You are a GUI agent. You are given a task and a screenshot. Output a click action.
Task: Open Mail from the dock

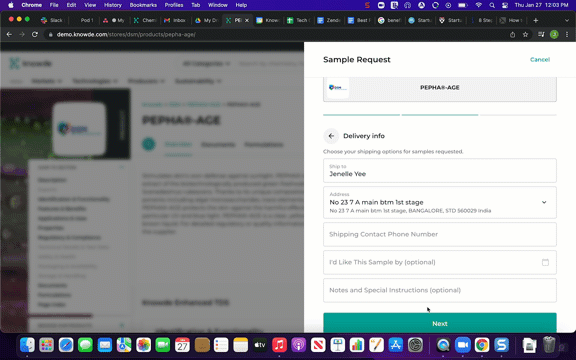point(105,345)
